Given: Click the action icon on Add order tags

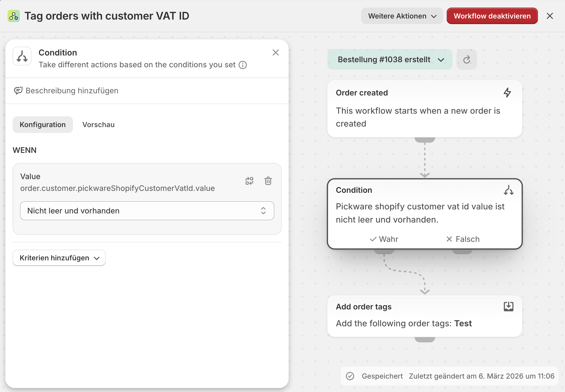Looking at the screenshot, I should [x=508, y=306].
